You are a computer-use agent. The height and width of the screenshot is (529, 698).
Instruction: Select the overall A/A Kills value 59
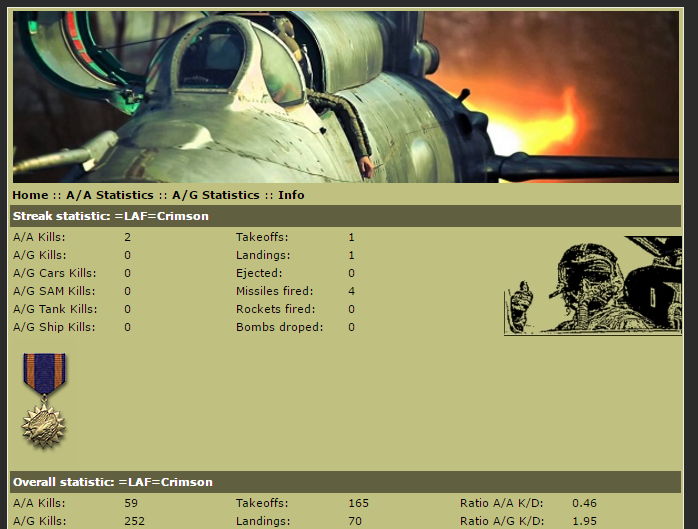pyautogui.click(x=131, y=503)
